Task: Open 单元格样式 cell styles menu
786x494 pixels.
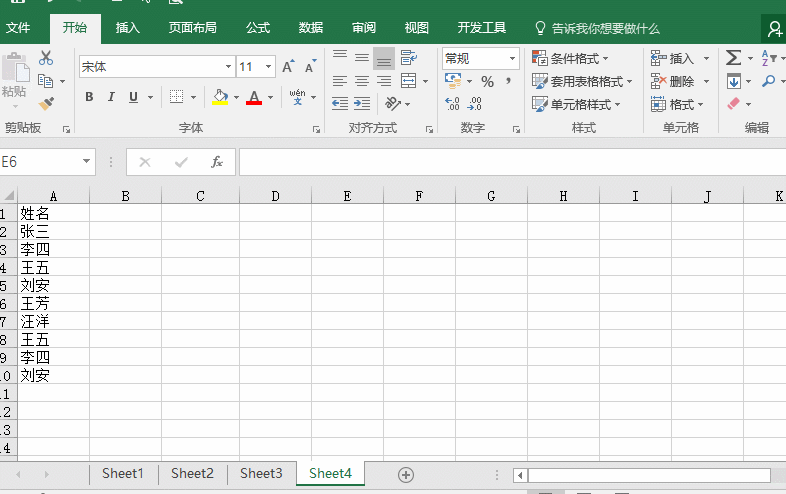Action: click(576, 104)
